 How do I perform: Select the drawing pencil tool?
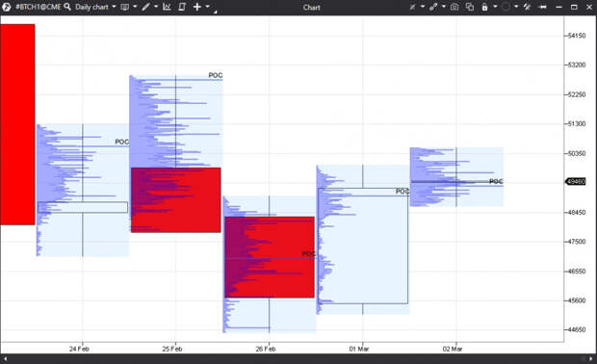click(x=145, y=7)
